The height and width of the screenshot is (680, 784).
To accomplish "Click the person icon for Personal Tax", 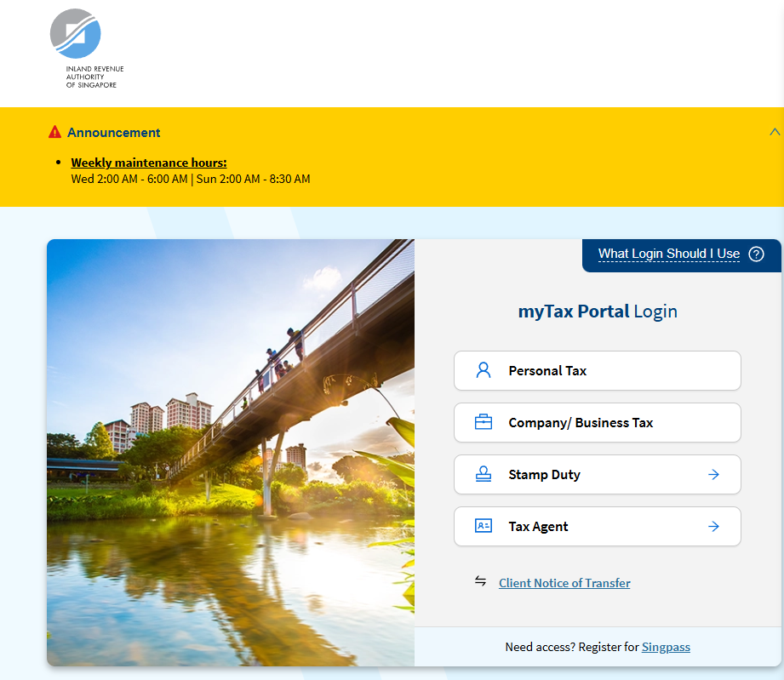I will point(483,370).
